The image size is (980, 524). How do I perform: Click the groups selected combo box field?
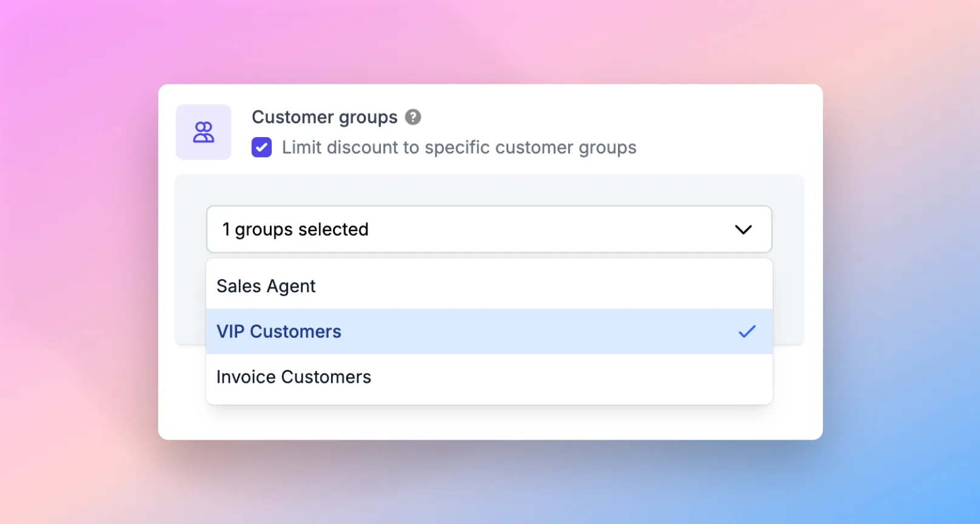point(489,229)
